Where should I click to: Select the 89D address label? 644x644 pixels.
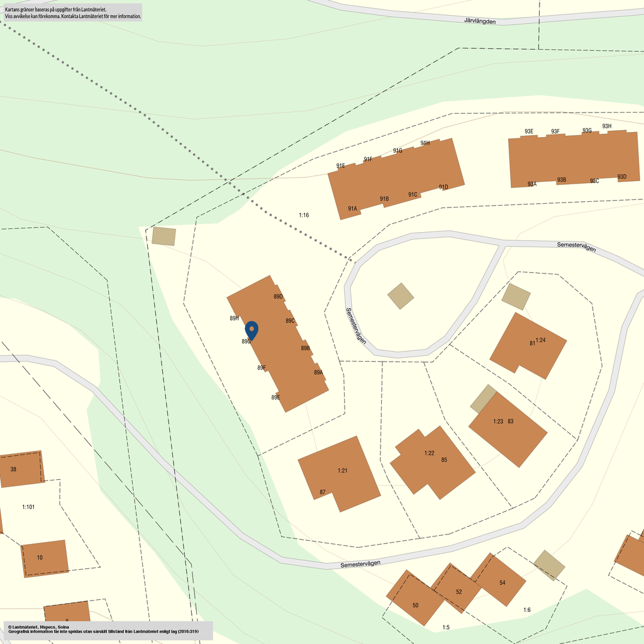[x=278, y=296]
